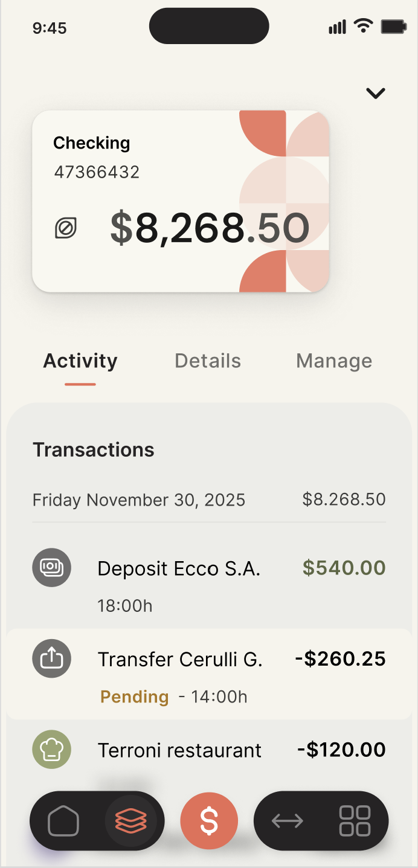Open the Manage tab
The image size is (418, 868).
pyautogui.click(x=334, y=361)
